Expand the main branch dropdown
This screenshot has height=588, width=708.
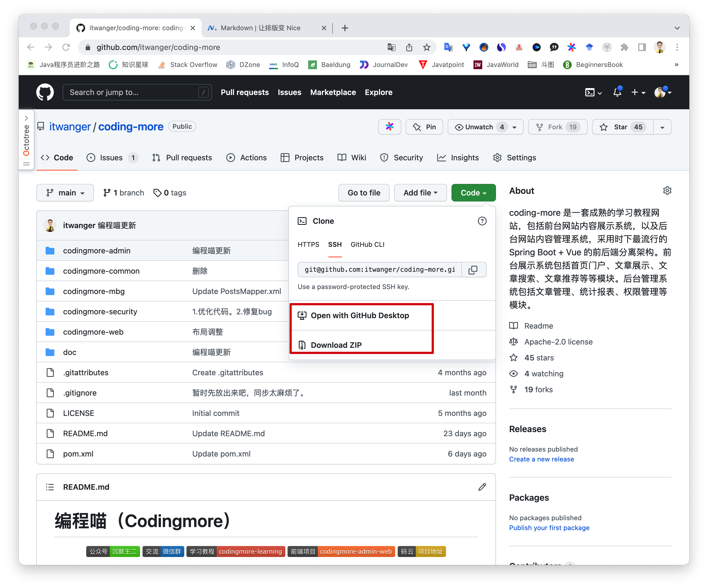65,193
